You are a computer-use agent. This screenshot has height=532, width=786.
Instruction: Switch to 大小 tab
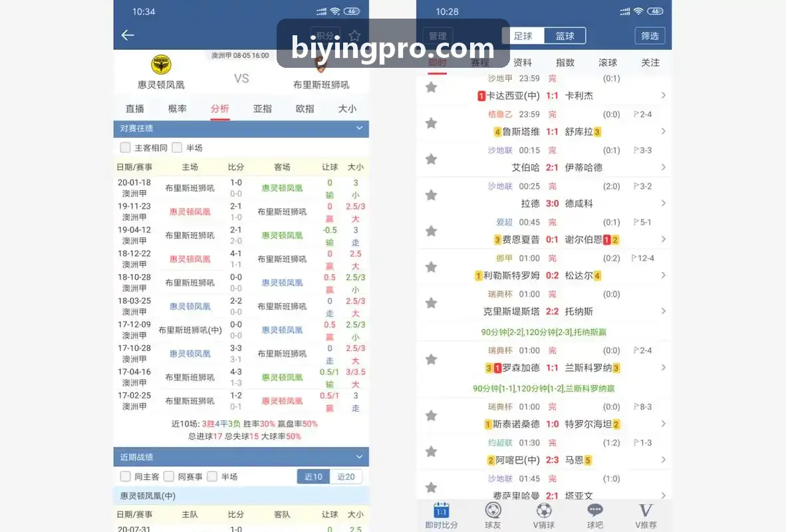pyautogui.click(x=347, y=109)
